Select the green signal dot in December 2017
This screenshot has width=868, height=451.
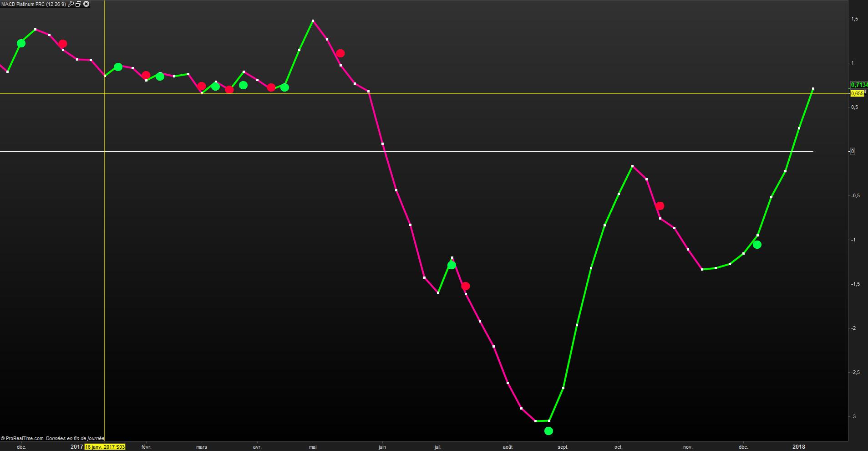coord(757,245)
